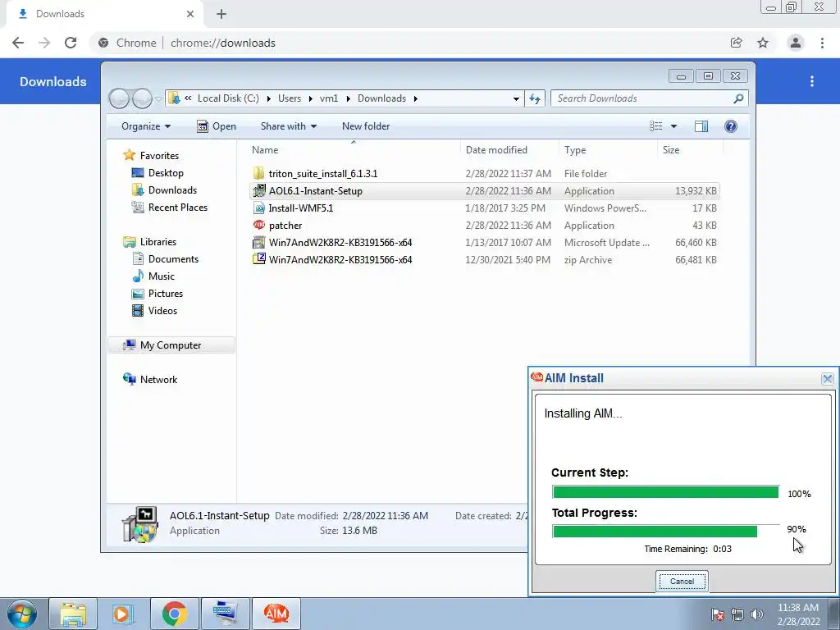Click the triton_suite_install_6.1.3.1 folder icon
Image resolution: width=840 pixels, height=630 pixels.
(258, 174)
